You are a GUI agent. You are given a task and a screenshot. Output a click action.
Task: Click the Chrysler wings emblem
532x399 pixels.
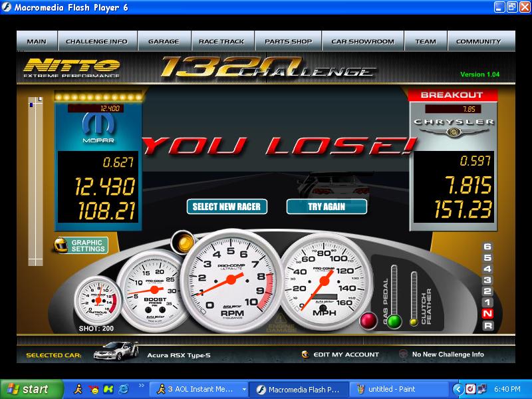[454, 132]
